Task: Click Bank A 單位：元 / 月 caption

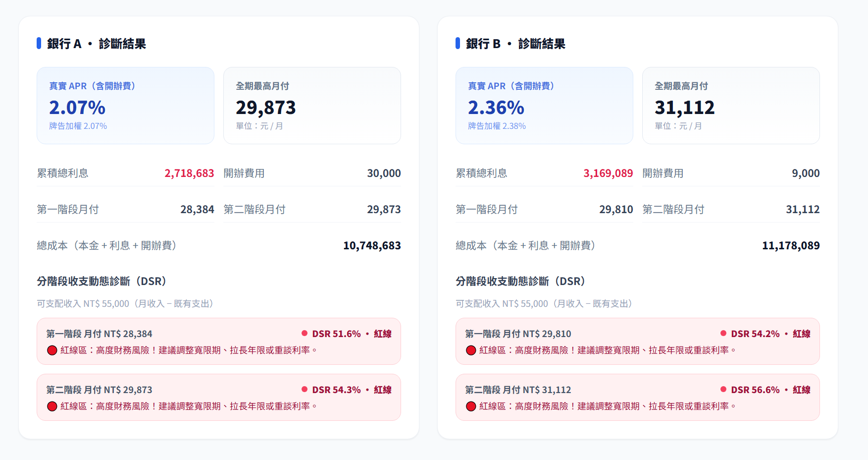Action: pos(259,126)
